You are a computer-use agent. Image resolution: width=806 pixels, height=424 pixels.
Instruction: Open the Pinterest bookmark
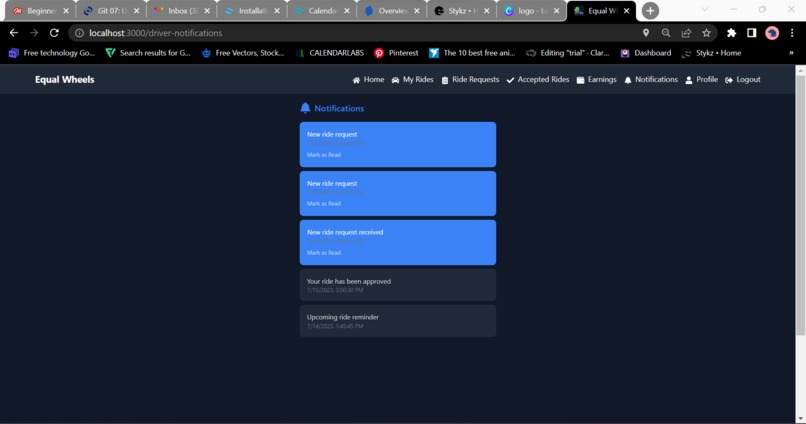(x=396, y=53)
